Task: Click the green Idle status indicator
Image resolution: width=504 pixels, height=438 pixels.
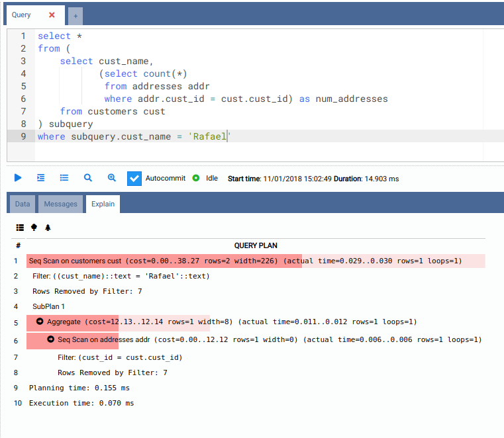Action: click(x=195, y=178)
